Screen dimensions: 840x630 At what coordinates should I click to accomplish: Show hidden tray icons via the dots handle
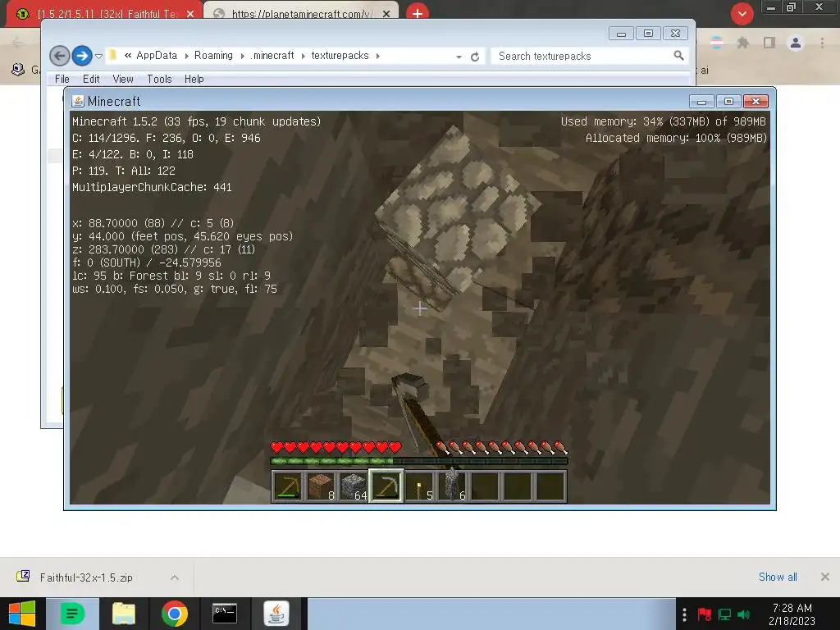coord(684,614)
